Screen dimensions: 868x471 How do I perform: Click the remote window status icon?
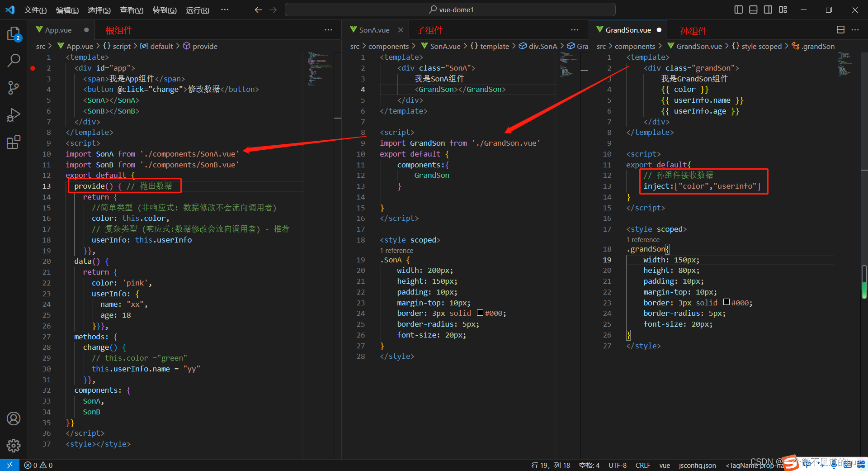(x=9, y=465)
